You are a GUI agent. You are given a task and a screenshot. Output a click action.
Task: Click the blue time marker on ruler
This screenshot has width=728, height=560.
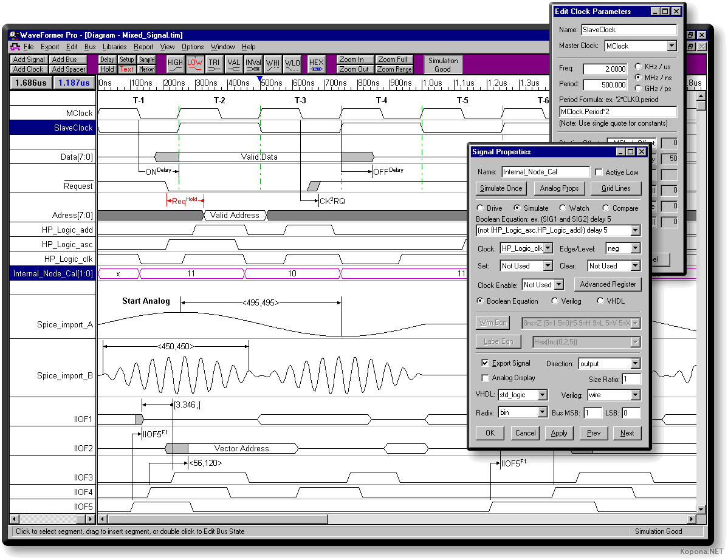pos(260,79)
